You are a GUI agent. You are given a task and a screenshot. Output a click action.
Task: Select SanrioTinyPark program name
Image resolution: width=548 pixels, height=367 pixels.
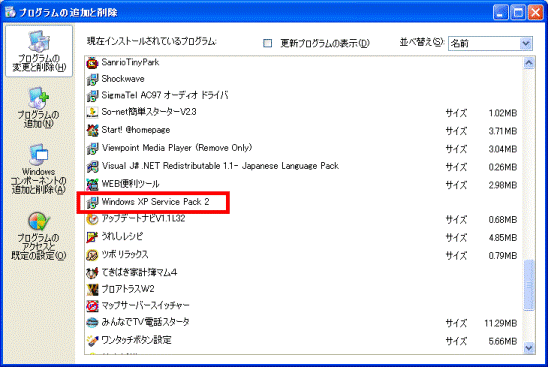pos(130,63)
